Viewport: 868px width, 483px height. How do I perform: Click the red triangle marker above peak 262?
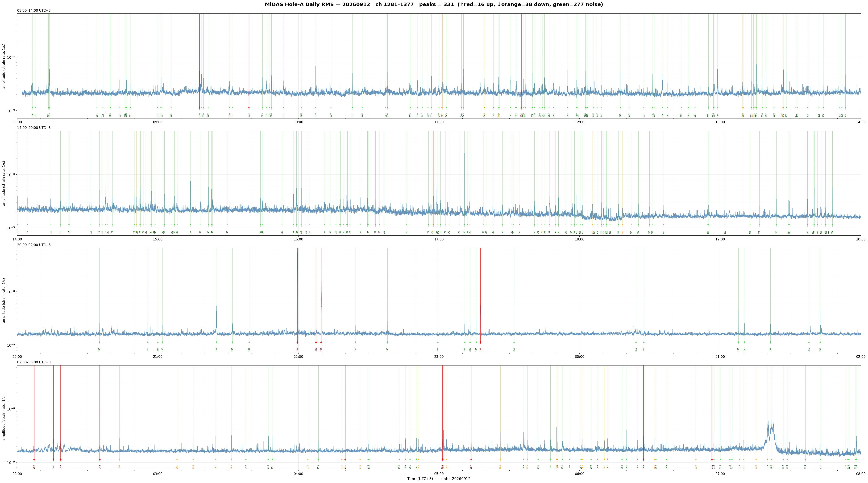click(x=61, y=459)
